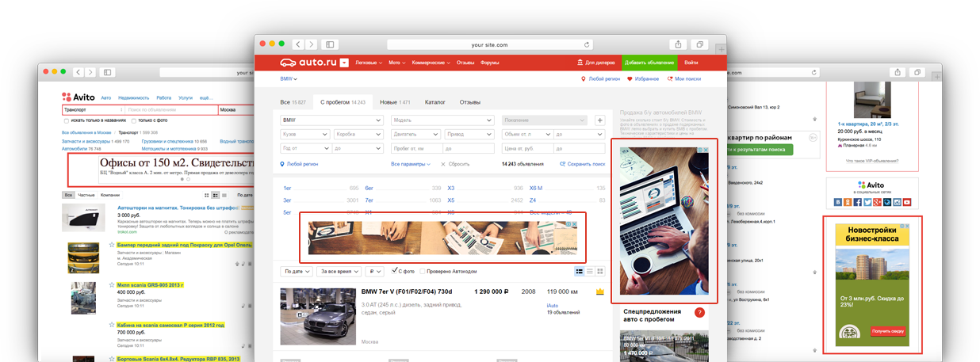Open 'Для дилеров' link

point(597,63)
